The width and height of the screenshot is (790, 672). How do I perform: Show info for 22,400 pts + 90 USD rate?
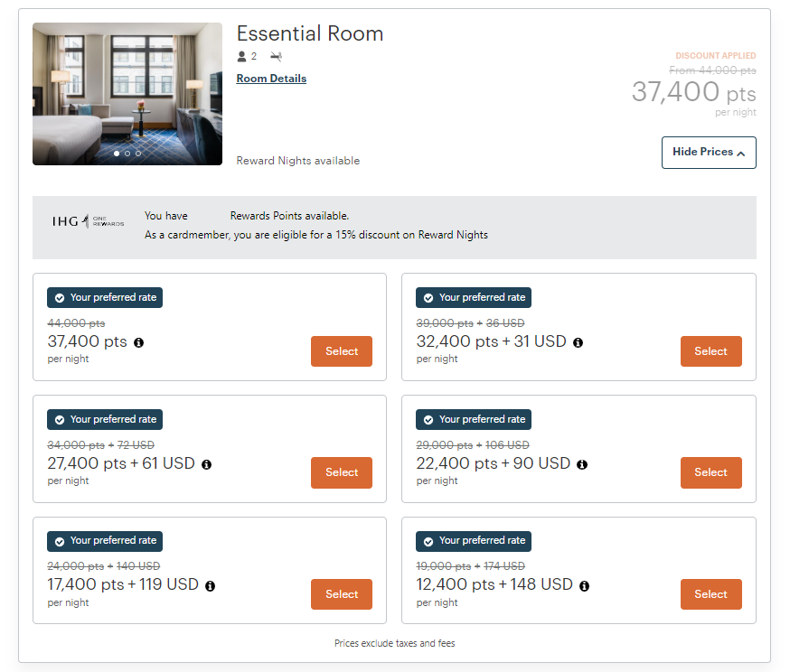tap(582, 464)
